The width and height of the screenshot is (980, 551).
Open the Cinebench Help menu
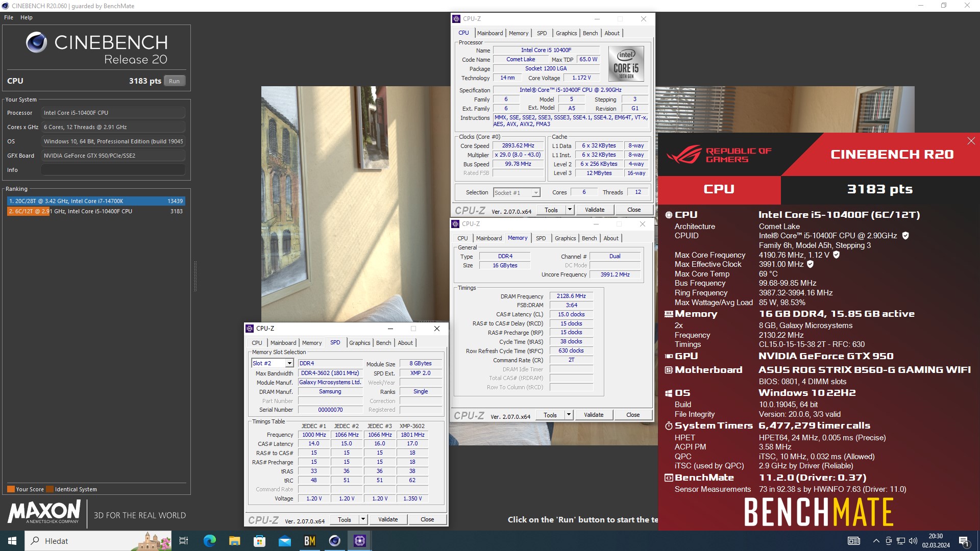[27, 17]
